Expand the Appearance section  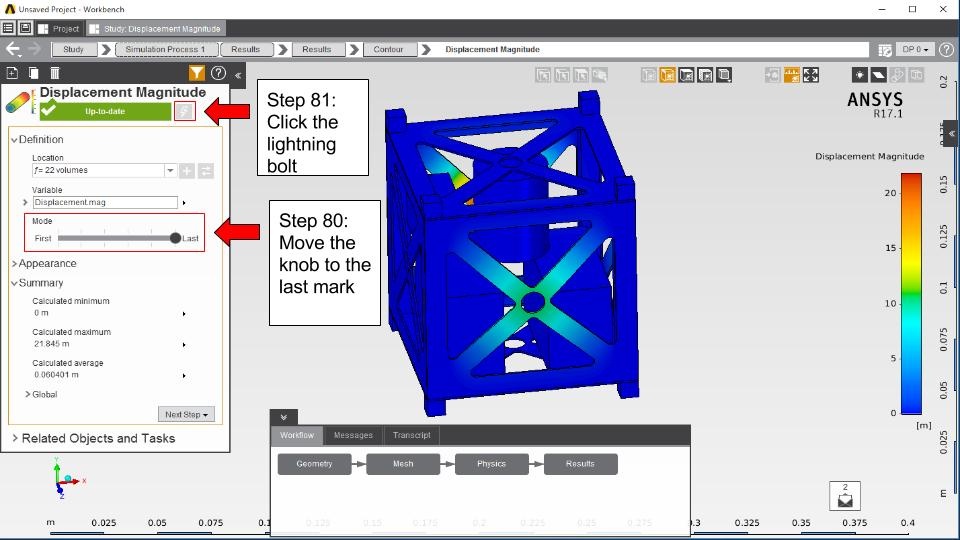point(43,263)
